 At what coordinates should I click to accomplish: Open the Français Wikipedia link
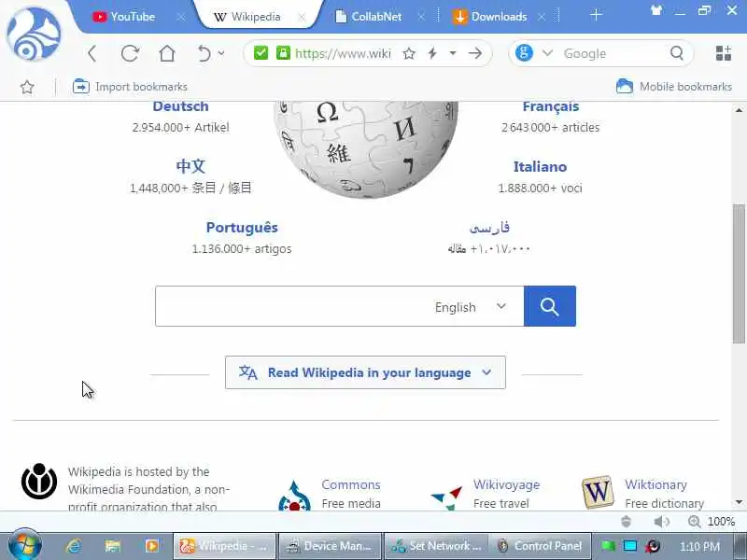coord(551,106)
